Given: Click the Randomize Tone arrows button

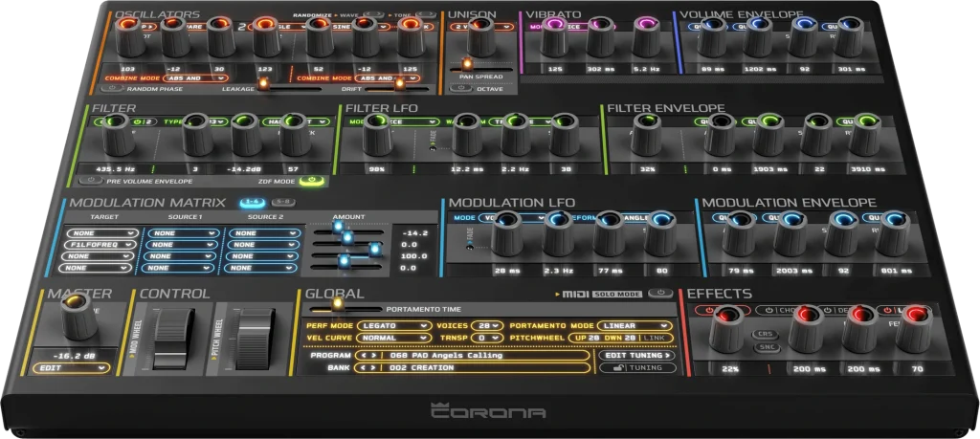Looking at the screenshot, I should [x=426, y=13].
